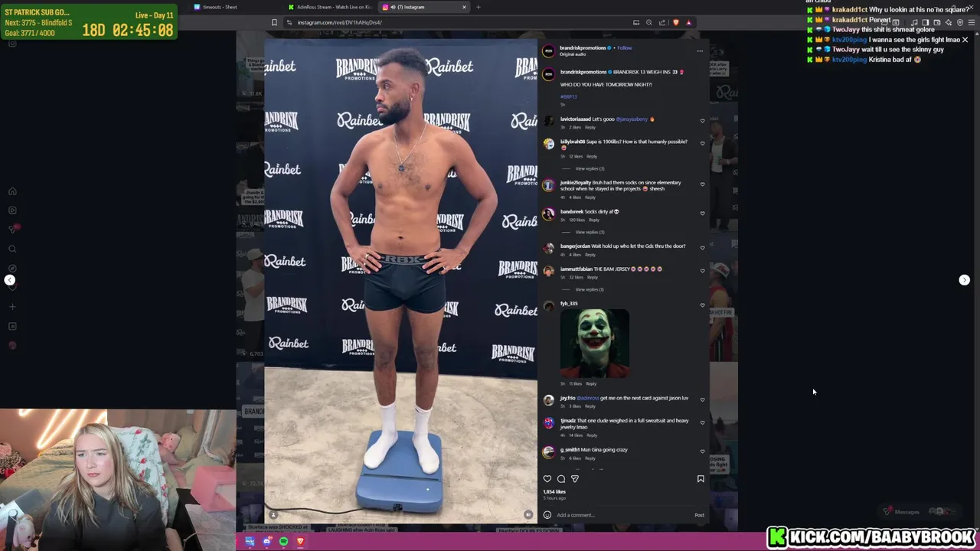Like bangerjordan's comment
This screenshot has height=551, width=980.
(x=702, y=248)
